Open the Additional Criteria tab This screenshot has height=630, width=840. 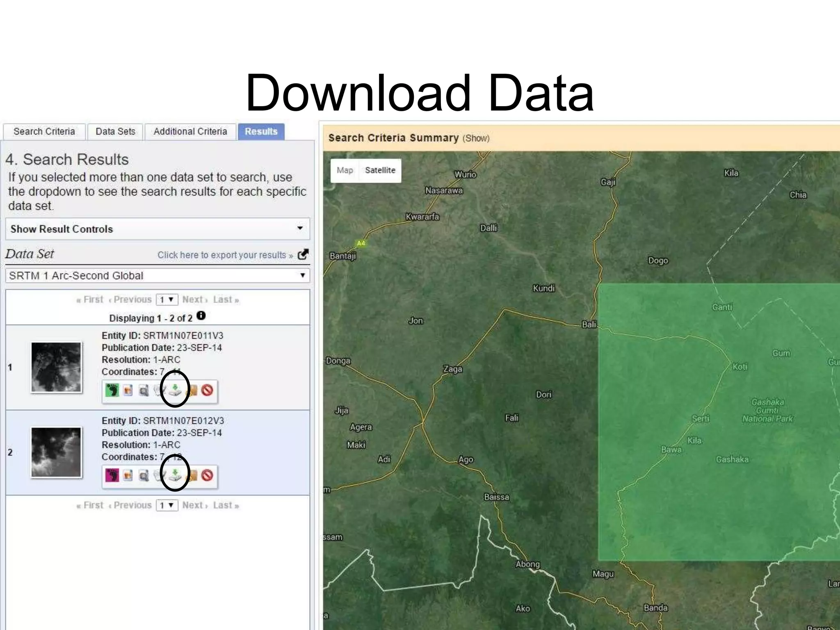[190, 132]
